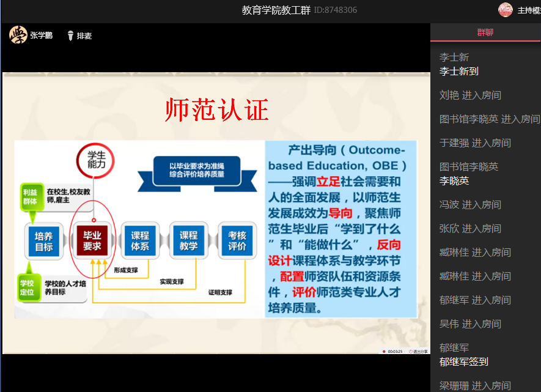Click the 刘艳 进入房间 notification
This screenshot has width=541, height=392.
470,95
